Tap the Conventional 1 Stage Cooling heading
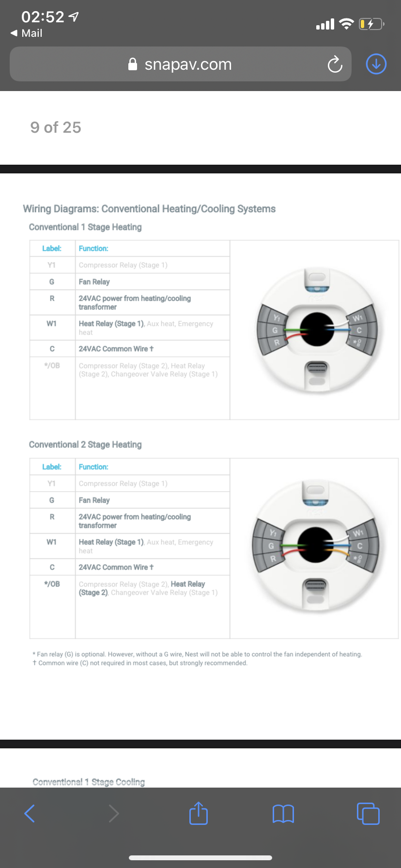The height and width of the screenshot is (868, 401). click(x=89, y=782)
